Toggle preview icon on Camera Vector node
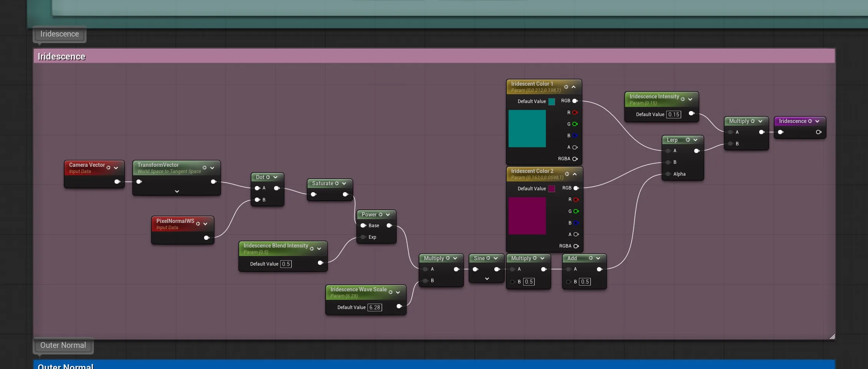Viewport: 868px width, 369px height. pyautogui.click(x=108, y=168)
